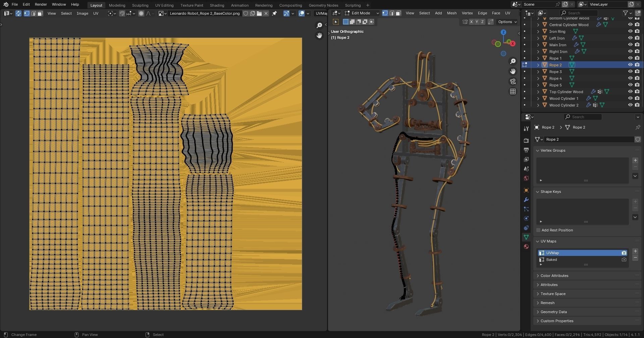Expand Rope 1 in the outliner
644x338 pixels.
click(538, 58)
